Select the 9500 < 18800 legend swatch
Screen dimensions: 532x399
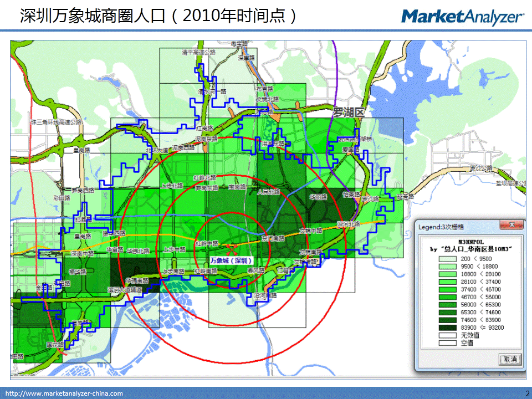(449, 266)
